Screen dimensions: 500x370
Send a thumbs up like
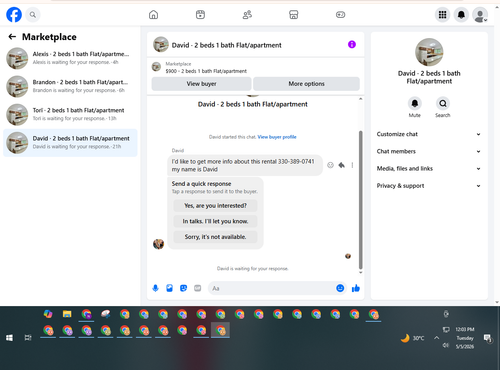click(x=356, y=288)
